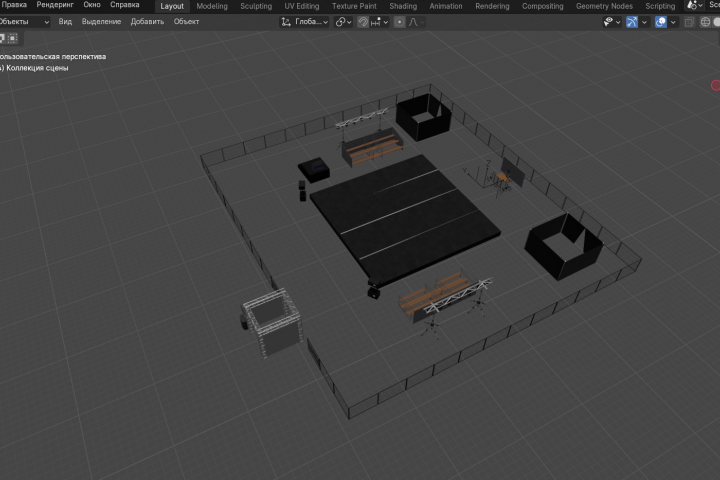Image resolution: width=720 pixels, height=480 pixels.
Task: Toggle the show overlays button
Action: coord(660,22)
